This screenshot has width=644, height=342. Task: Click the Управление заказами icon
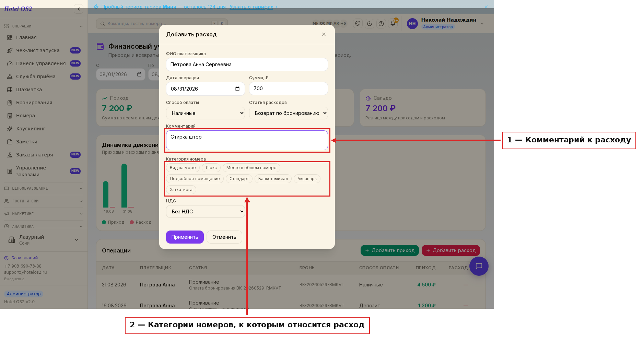coord(10,171)
